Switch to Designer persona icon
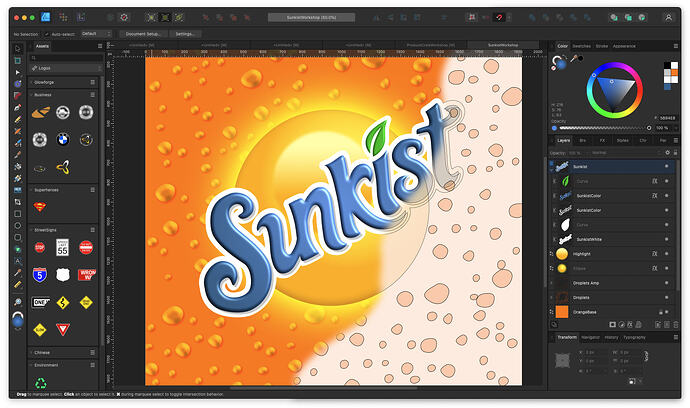 coord(45,17)
